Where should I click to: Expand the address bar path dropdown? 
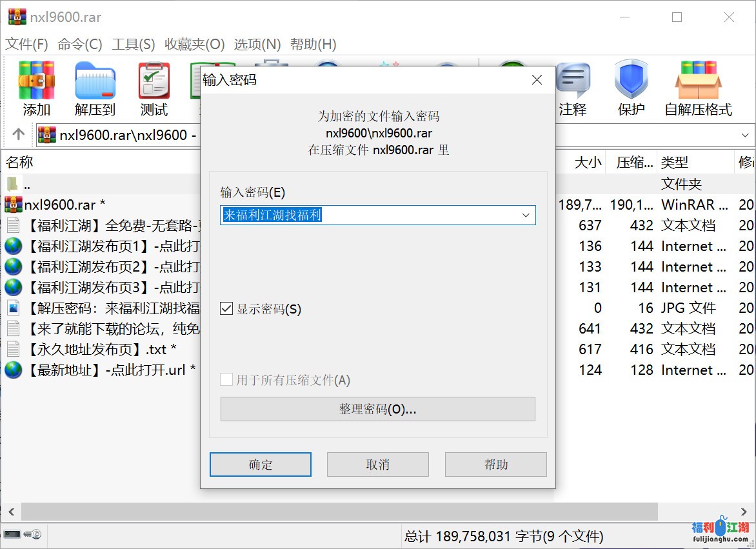coord(746,135)
